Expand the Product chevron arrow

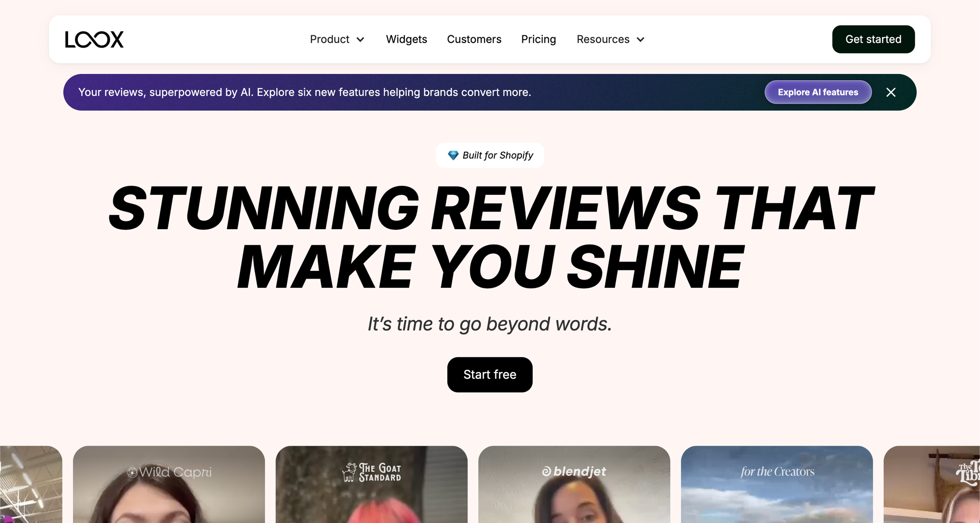[361, 40]
